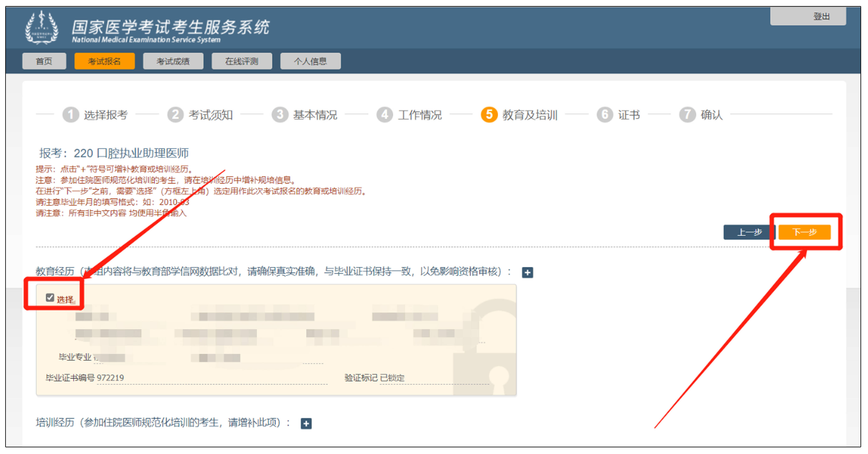
Task: Select step 6 证书
Action: 618,115
